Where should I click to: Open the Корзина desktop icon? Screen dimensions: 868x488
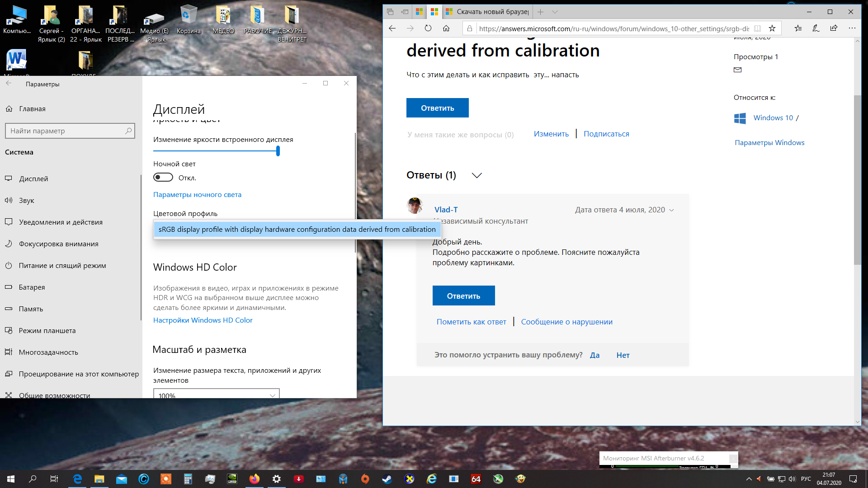point(189,20)
